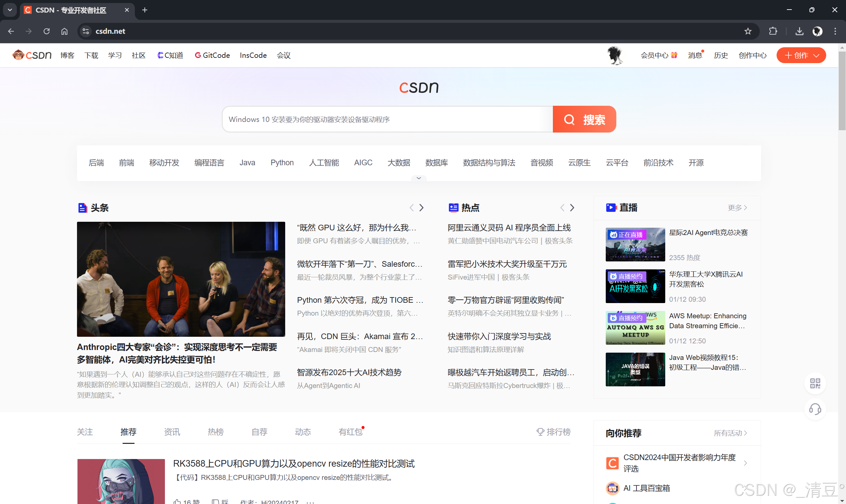
Task: Open the Anthropic panel headline image
Action: click(x=181, y=279)
